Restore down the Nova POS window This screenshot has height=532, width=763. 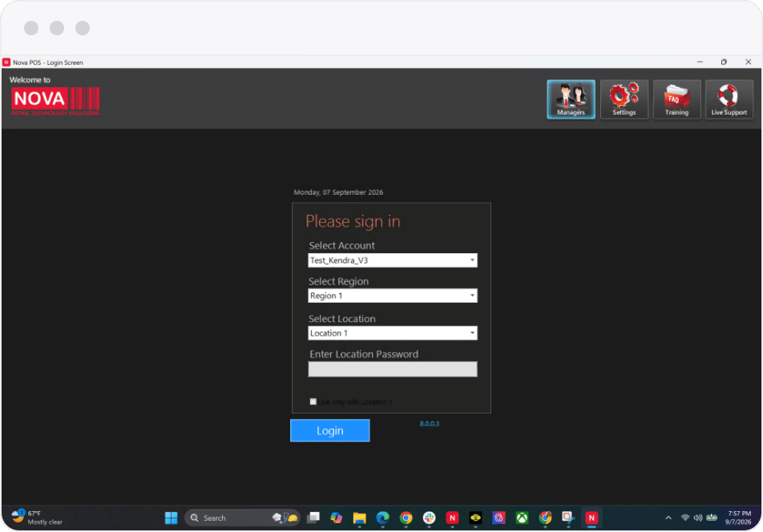click(724, 62)
